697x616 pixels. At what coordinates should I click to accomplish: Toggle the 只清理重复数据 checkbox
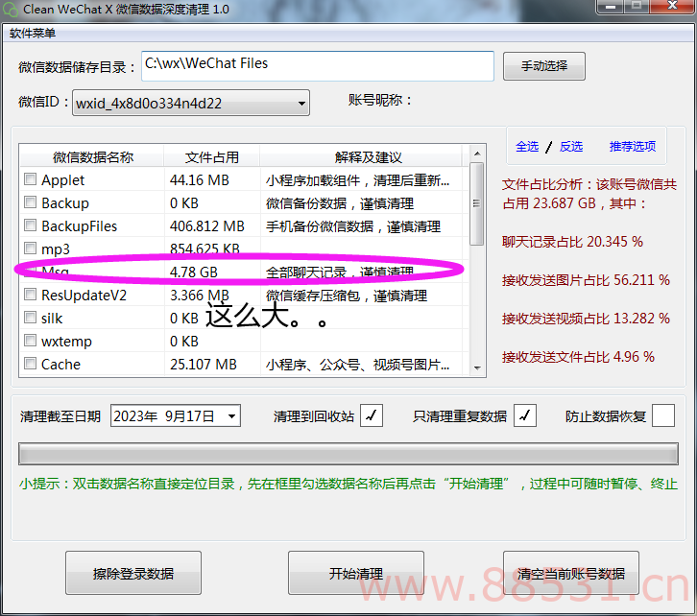[525, 415]
